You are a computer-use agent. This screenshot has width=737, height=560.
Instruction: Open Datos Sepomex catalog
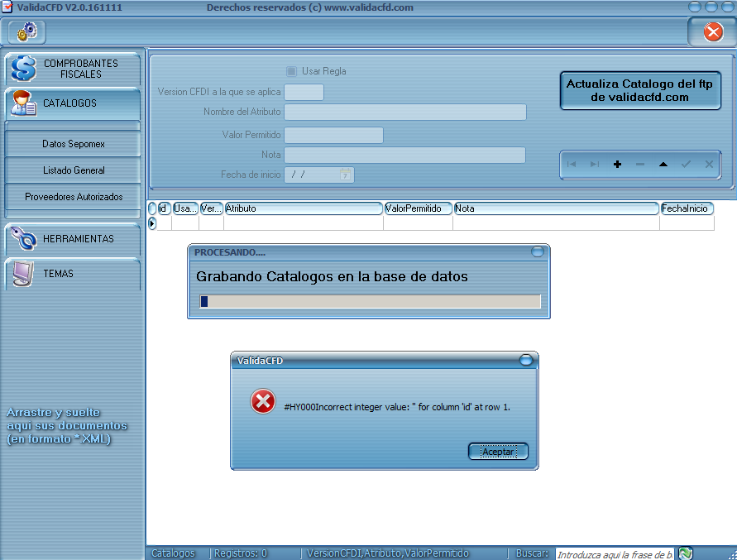coord(73,144)
